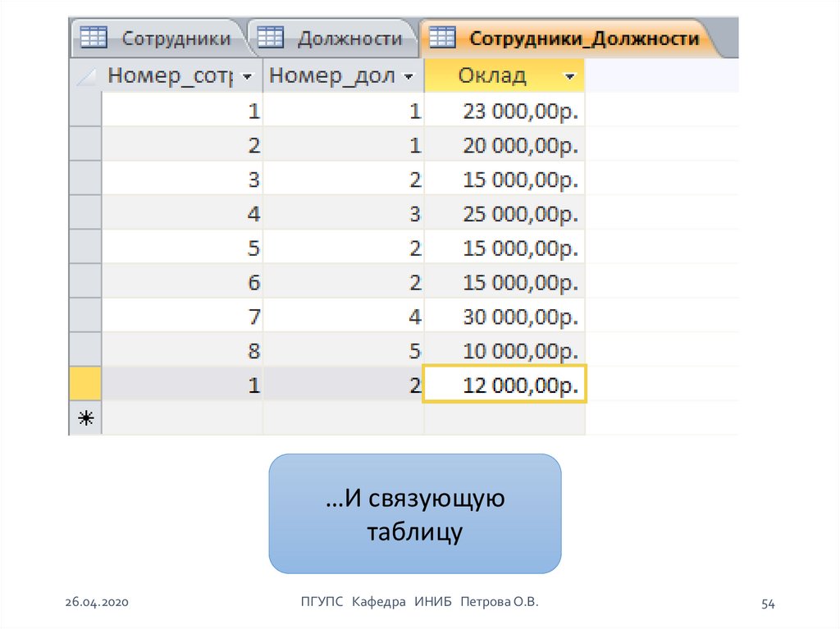
Task: Click the Оклад cell with 30 000,00р.
Action: pyautogui.click(x=504, y=316)
